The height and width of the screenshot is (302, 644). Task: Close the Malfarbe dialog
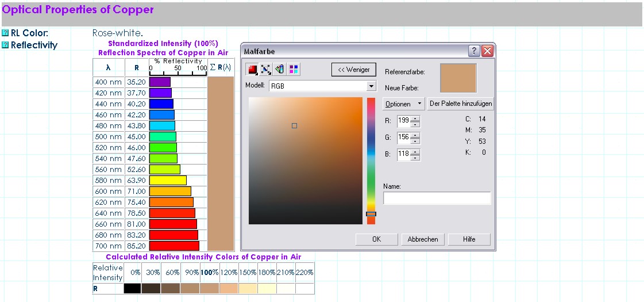(x=488, y=51)
